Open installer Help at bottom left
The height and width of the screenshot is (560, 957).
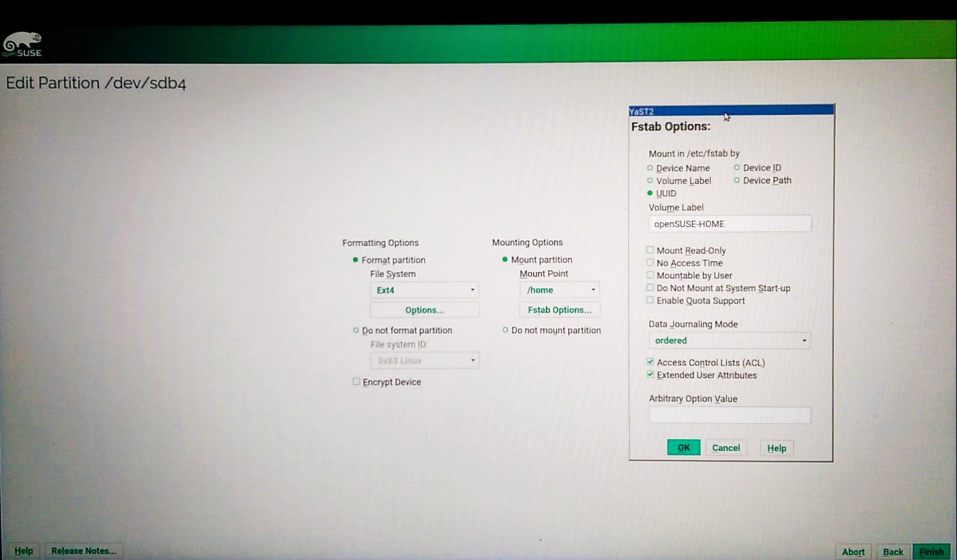click(23, 551)
